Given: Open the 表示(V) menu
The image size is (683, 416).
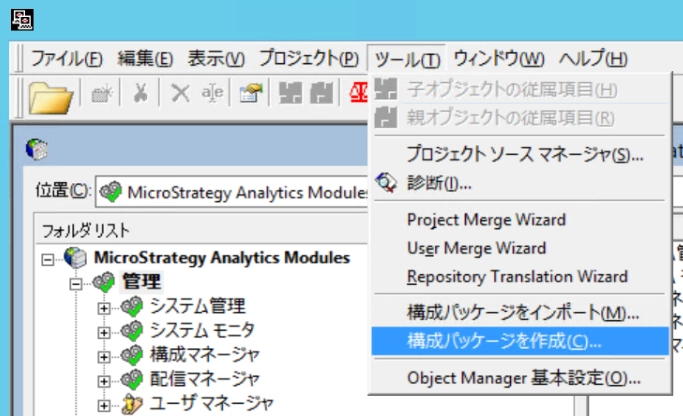Looking at the screenshot, I should pos(216,59).
